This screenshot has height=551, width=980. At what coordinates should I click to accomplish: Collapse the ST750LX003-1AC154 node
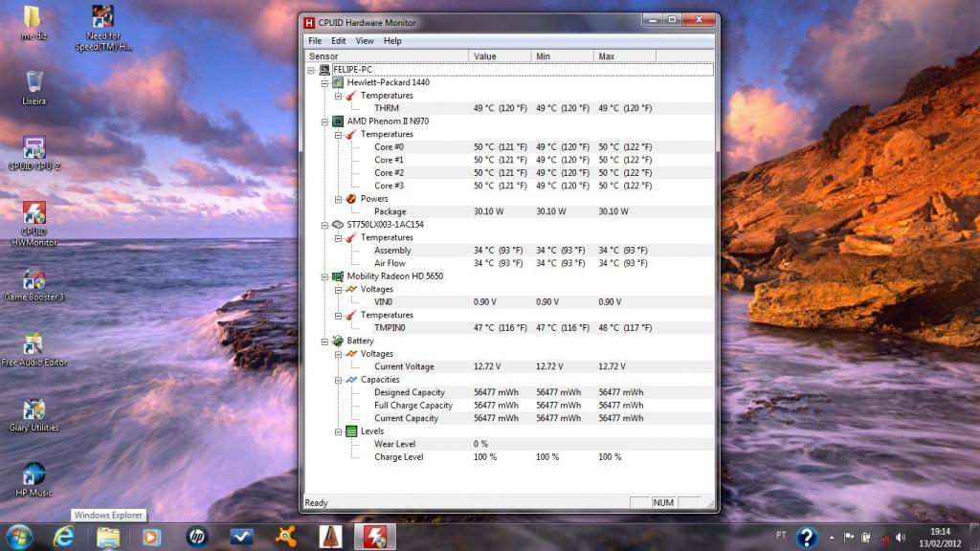pos(325,225)
